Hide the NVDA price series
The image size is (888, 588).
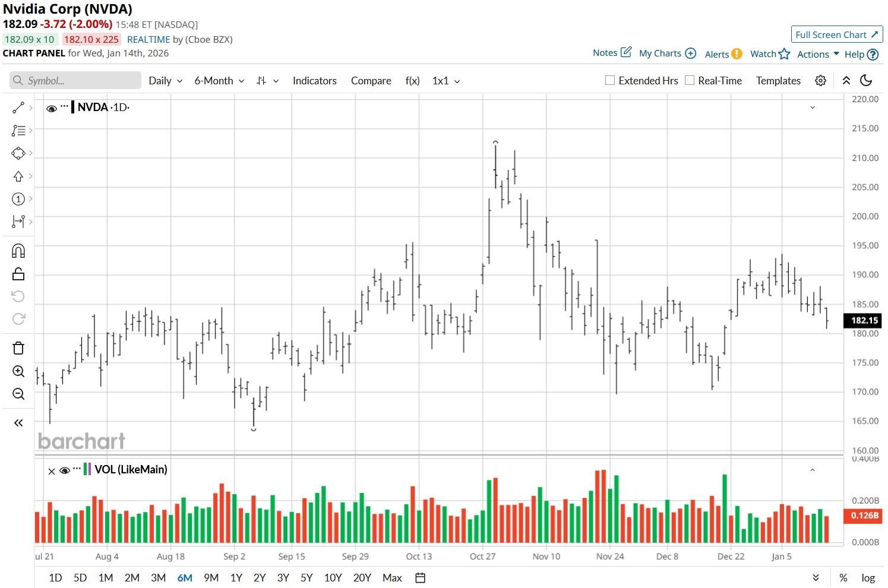click(x=52, y=108)
